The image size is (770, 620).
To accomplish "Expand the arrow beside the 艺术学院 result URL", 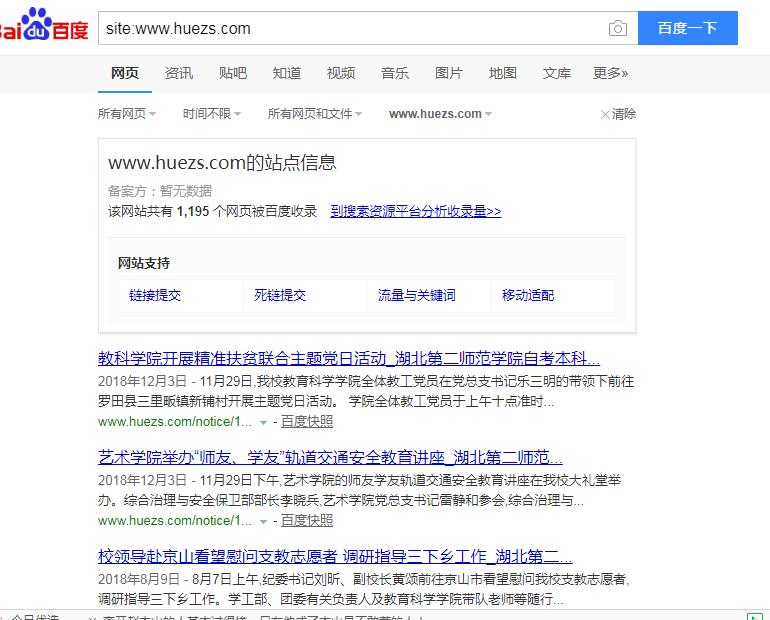I will 264,522.
